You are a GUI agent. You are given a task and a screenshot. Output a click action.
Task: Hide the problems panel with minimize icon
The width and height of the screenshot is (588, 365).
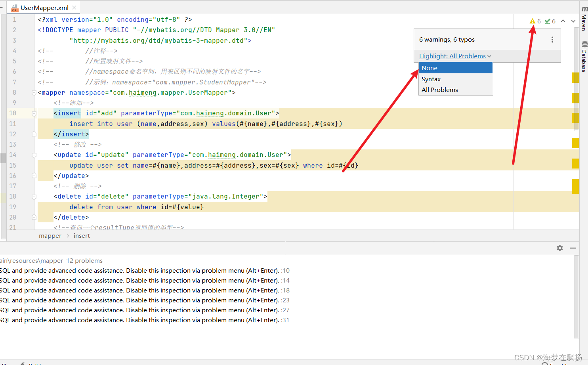[573, 248]
